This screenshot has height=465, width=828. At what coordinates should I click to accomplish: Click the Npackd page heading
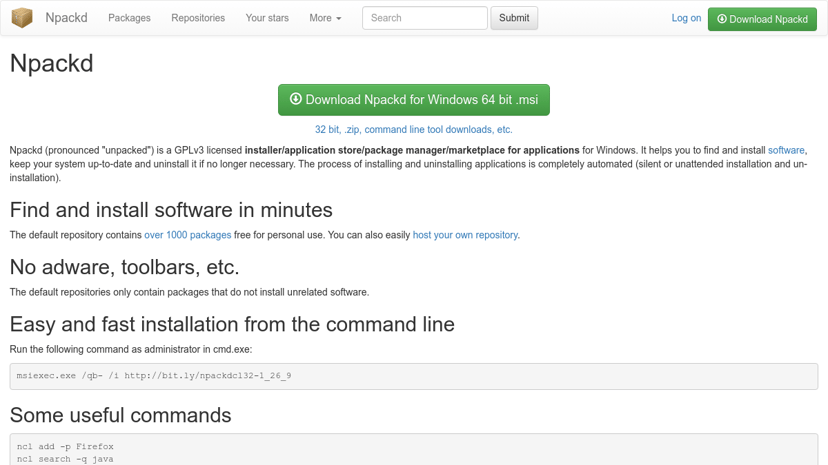pos(52,63)
